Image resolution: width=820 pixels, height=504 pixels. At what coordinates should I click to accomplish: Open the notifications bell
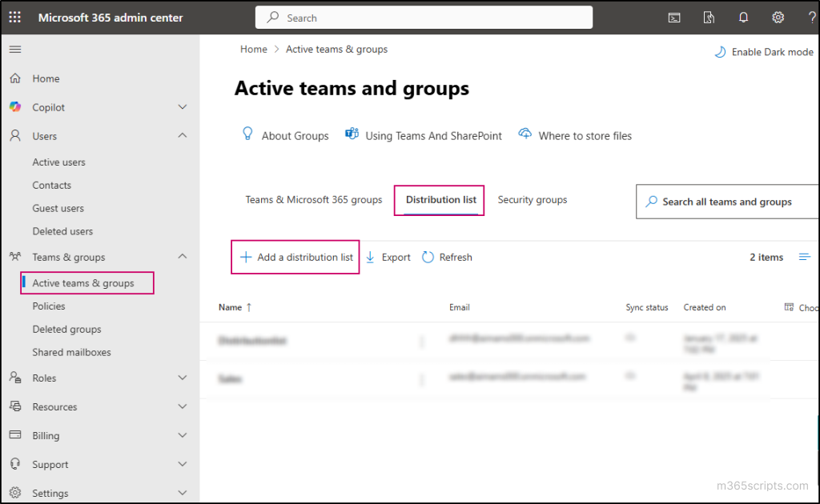coord(743,17)
